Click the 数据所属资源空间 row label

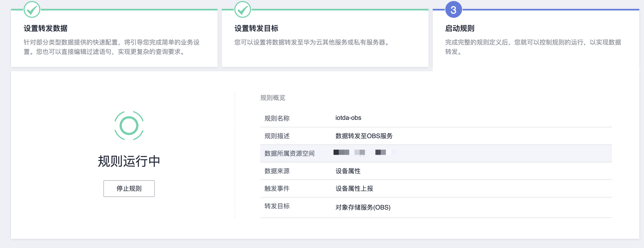[x=289, y=154]
